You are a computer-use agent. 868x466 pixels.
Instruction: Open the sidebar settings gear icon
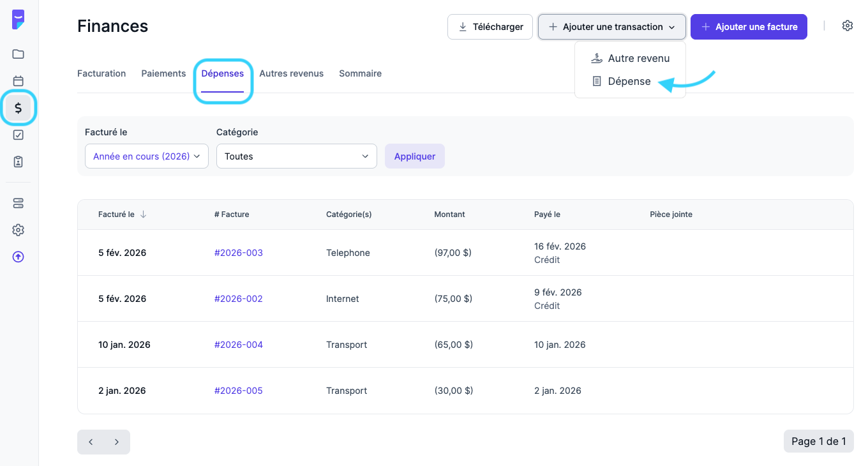[19, 230]
